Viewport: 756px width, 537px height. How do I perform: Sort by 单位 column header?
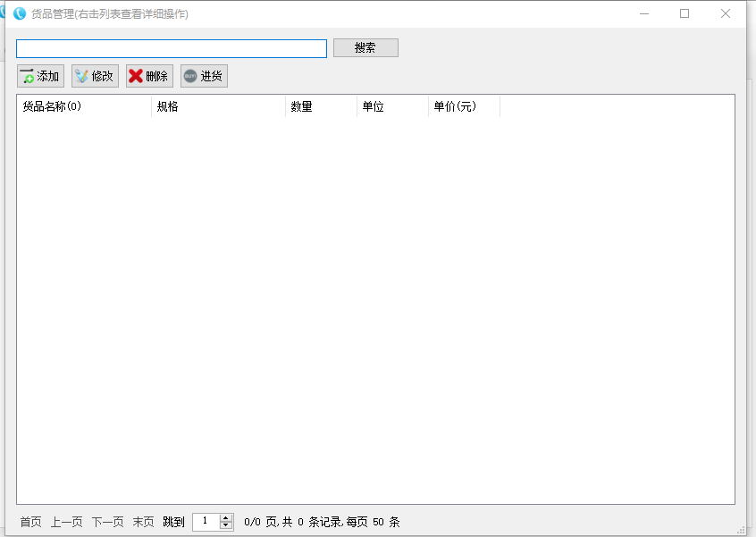[x=392, y=106]
